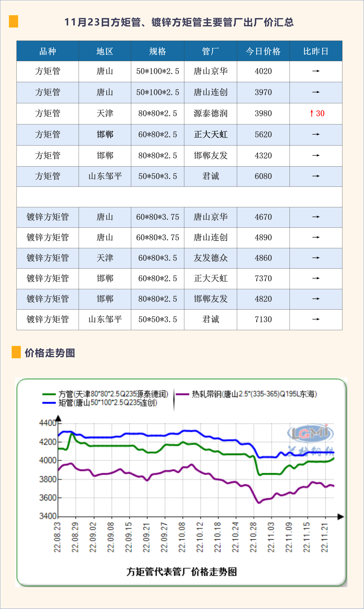
Task: Click the 友发德众 manufacturer cell
Action: point(210,258)
